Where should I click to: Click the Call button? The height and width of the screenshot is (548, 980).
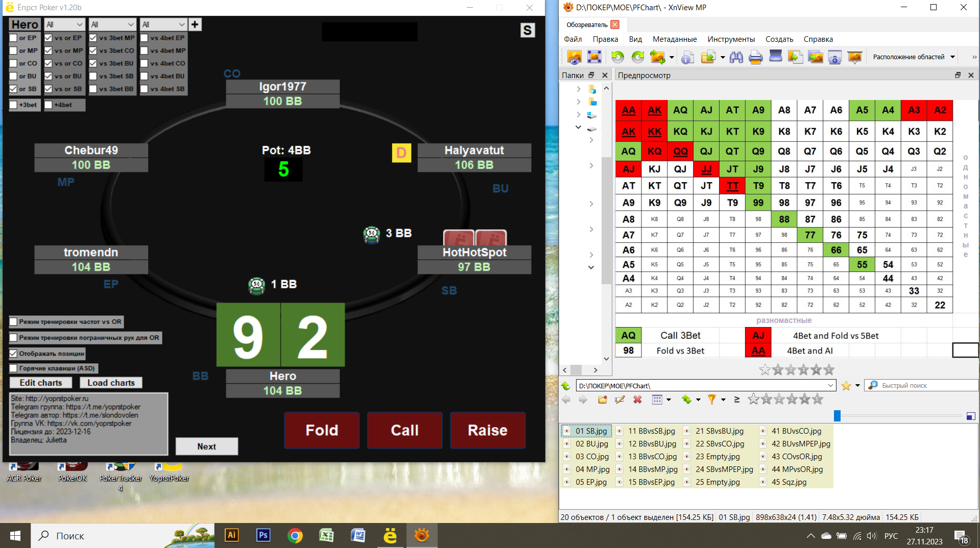tap(404, 431)
